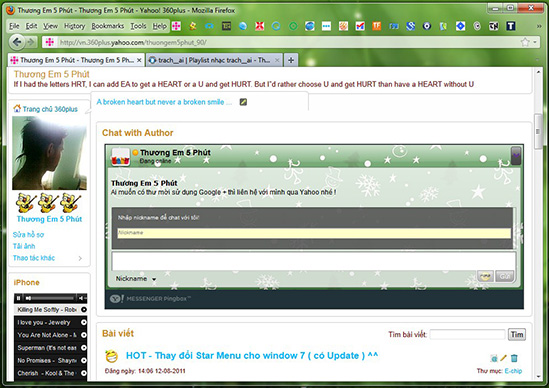
Task: Open the Nickname dropdown in Pingbox
Action: (x=154, y=279)
